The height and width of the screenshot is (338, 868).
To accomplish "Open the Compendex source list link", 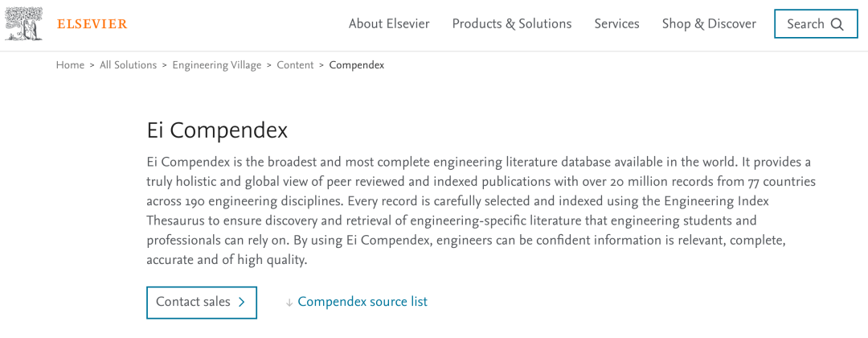I will (362, 302).
